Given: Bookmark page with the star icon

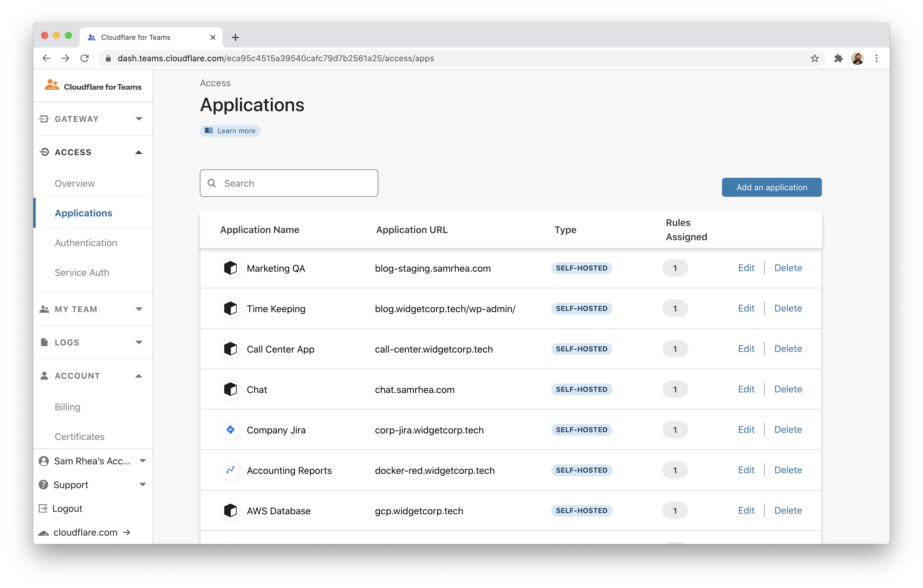Looking at the screenshot, I should click(814, 58).
